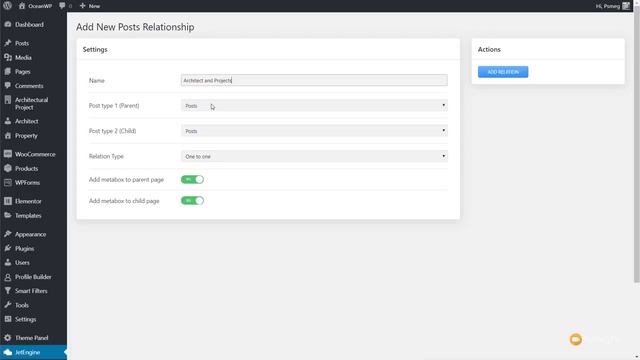
Task: Click the Comments icon in sidebar
Action: (x=8, y=86)
